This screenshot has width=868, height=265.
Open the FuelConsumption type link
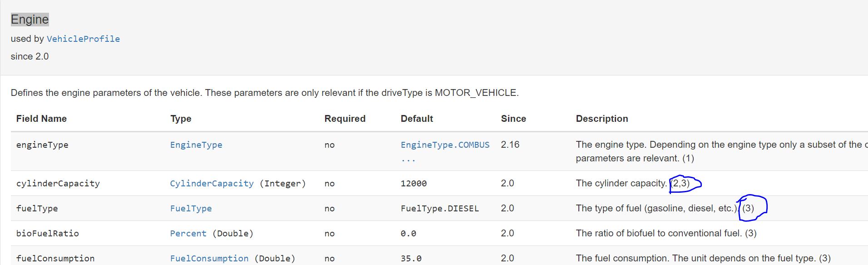[209, 258]
